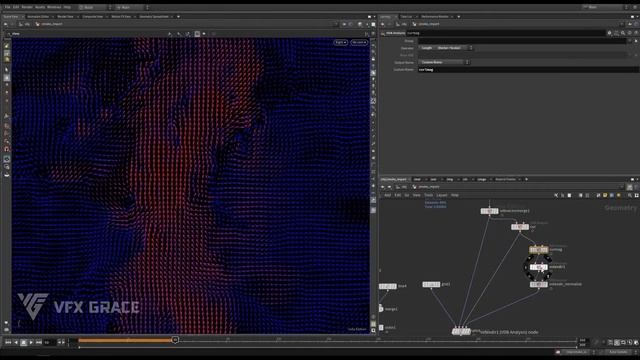This screenshot has width=640, height=360.
Task: Click the timeline current frame handle
Action: [175, 340]
